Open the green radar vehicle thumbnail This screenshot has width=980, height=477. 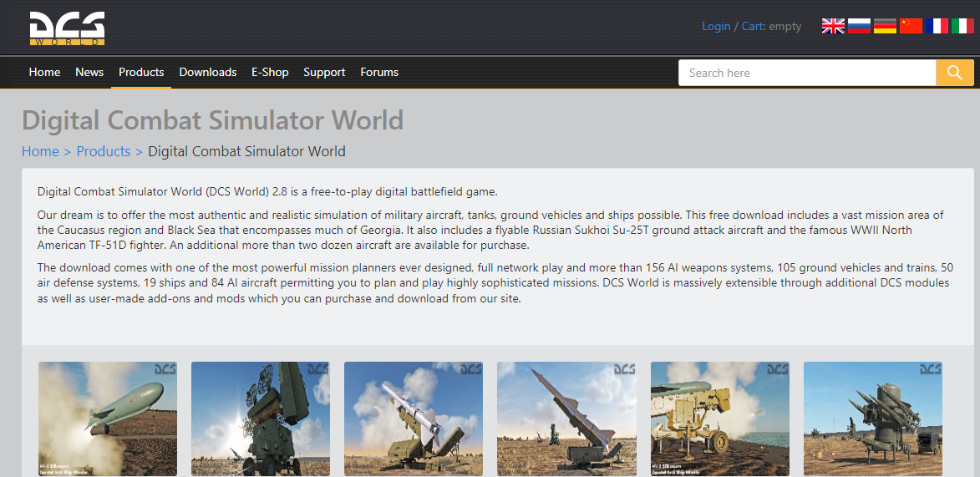(x=261, y=419)
